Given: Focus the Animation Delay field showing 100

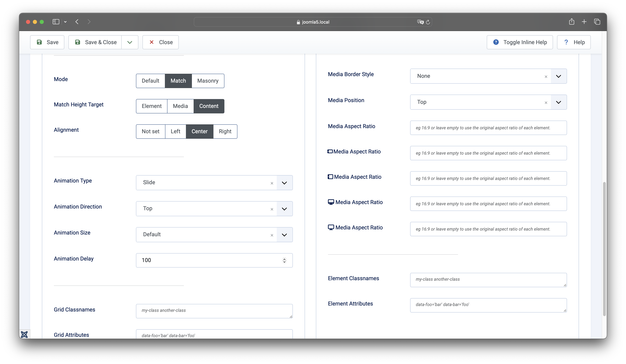Looking at the screenshot, I should 214,260.
